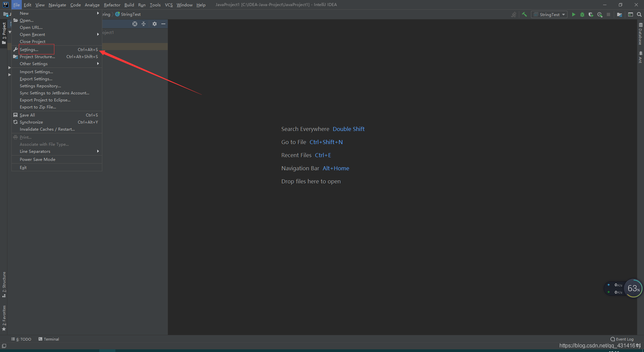Open the Ant tool window on right

click(x=640, y=57)
